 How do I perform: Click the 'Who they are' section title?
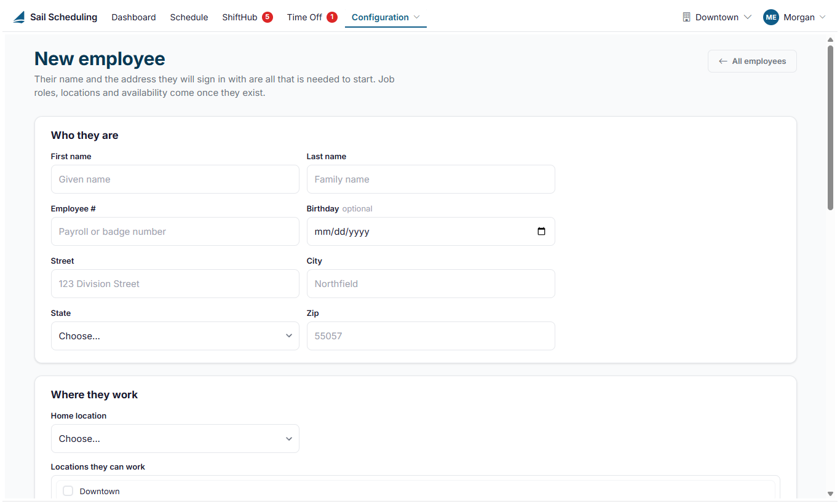pos(85,135)
